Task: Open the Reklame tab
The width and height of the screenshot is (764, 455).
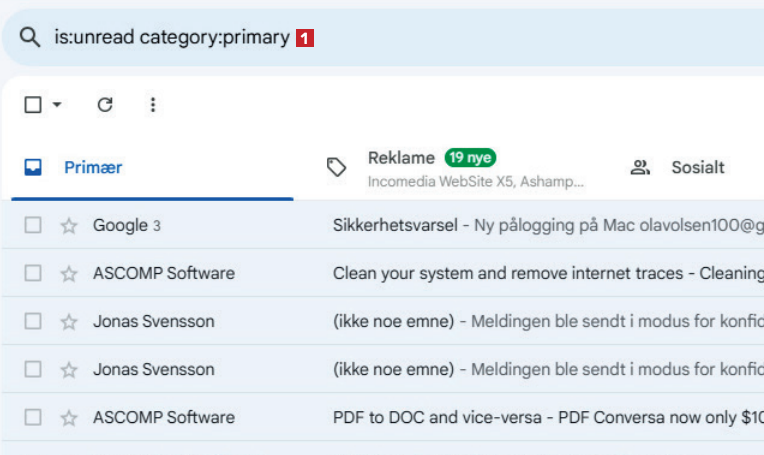Action: (x=401, y=158)
